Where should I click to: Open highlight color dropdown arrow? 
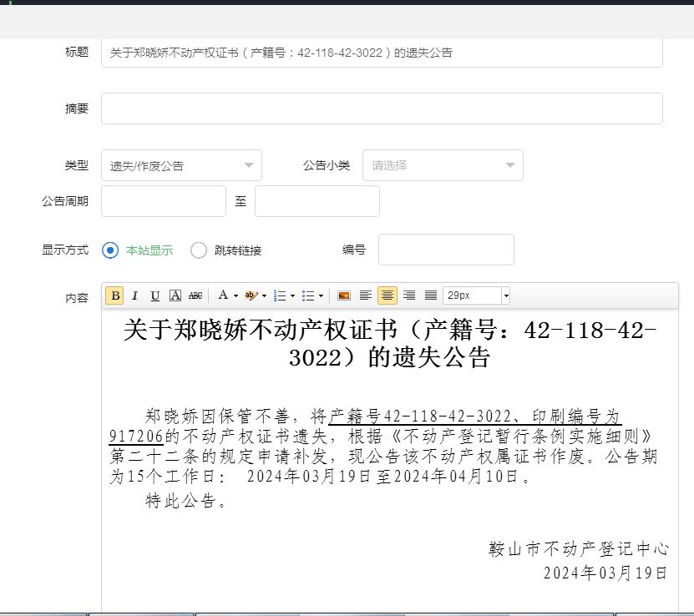[264, 295]
